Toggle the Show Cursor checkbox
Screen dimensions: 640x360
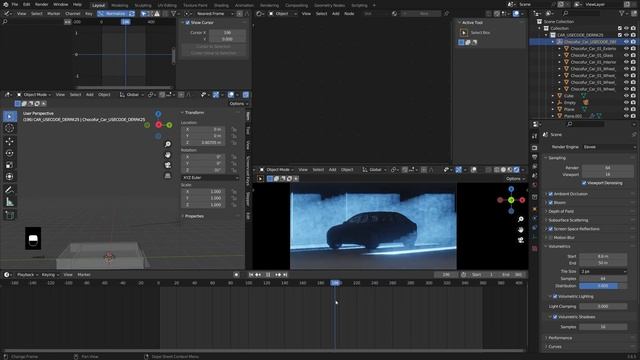[187, 22]
